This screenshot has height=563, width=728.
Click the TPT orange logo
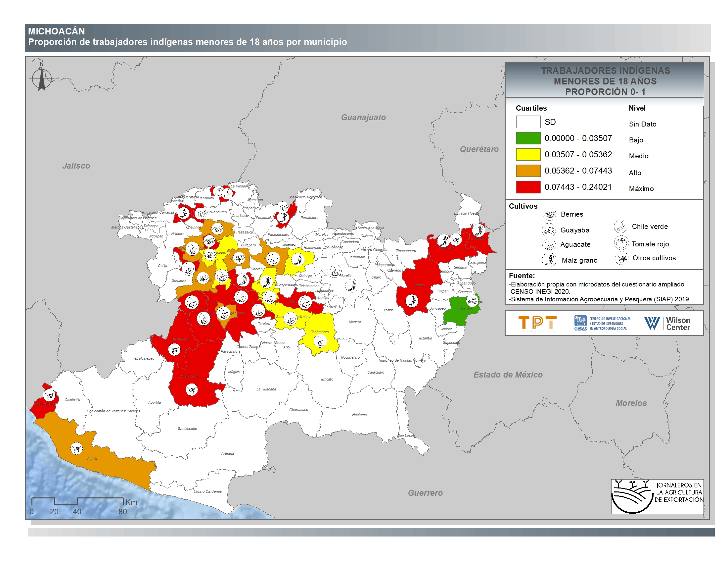point(537,323)
